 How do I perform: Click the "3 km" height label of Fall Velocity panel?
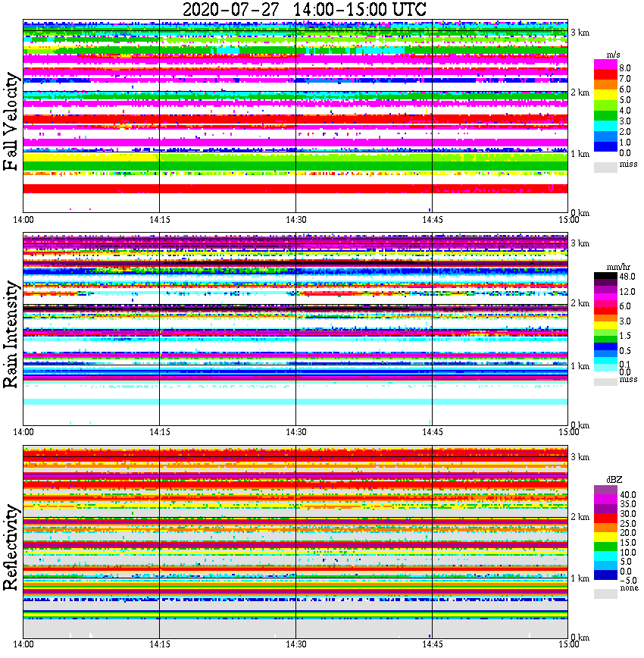click(x=580, y=33)
